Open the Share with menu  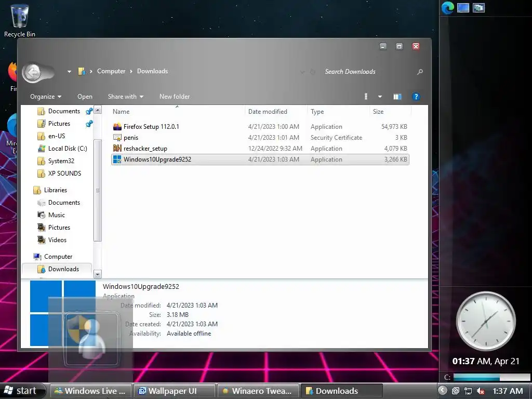pos(126,97)
